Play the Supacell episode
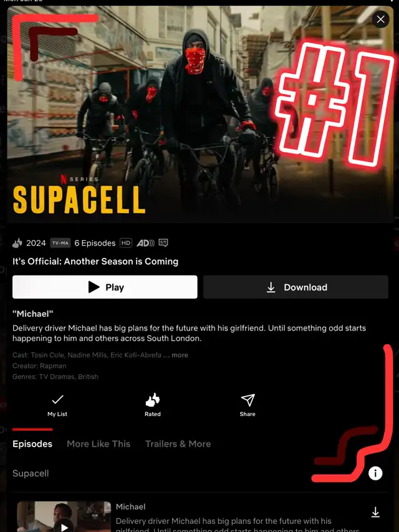 pos(105,287)
